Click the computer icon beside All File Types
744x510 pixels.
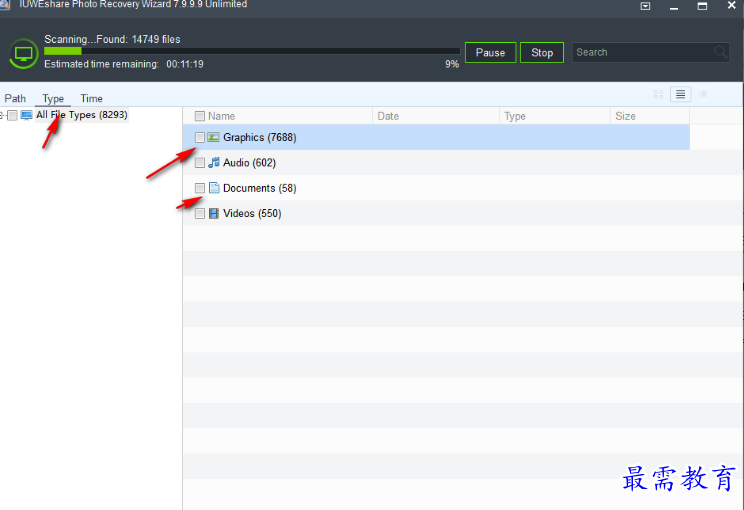[x=27, y=115]
